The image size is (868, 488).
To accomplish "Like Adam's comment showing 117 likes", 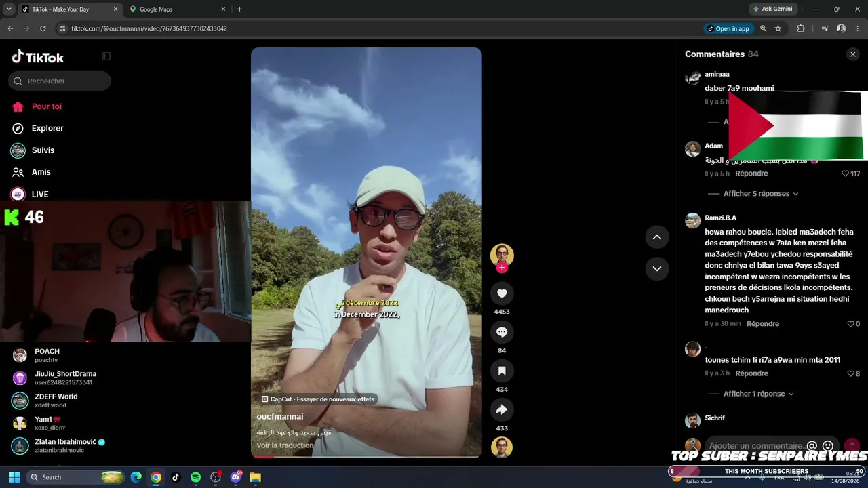I will 845,174.
